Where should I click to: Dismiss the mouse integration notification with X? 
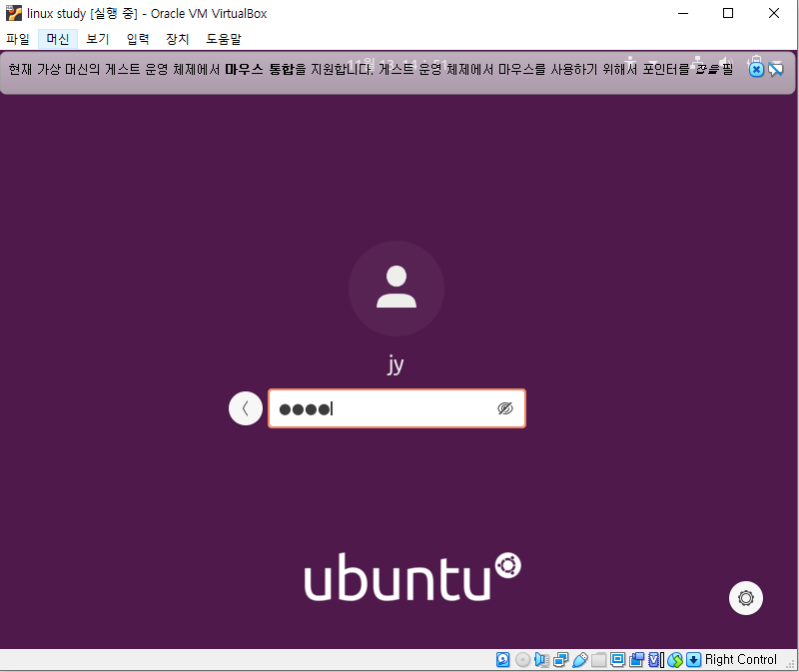click(756, 69)
